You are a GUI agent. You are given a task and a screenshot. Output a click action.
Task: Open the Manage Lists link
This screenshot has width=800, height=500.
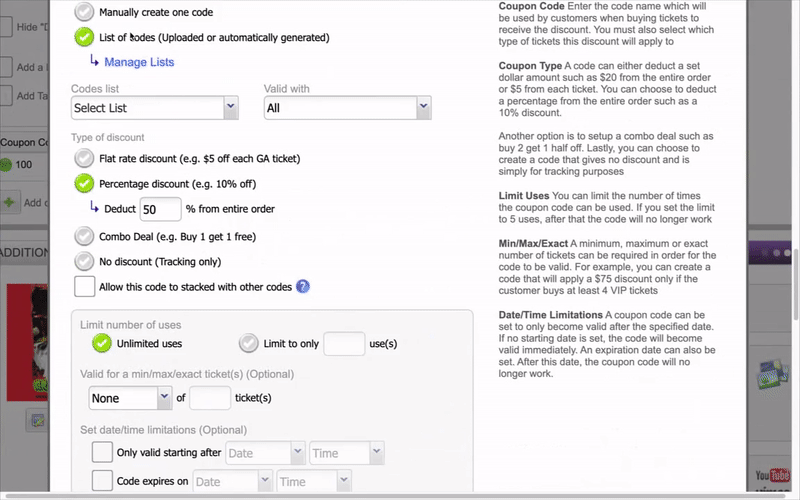pyautogui.click(x=139, y=62)
